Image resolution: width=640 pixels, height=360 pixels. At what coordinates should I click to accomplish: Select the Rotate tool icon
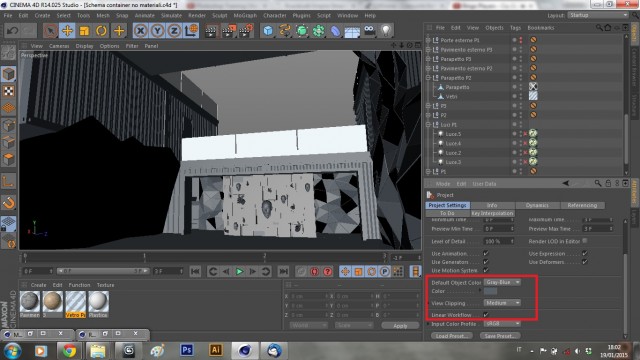(102, 31)
